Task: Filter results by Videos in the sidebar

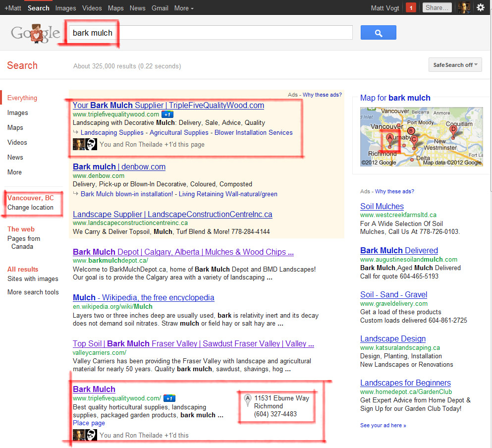Action: pos(17,142)
